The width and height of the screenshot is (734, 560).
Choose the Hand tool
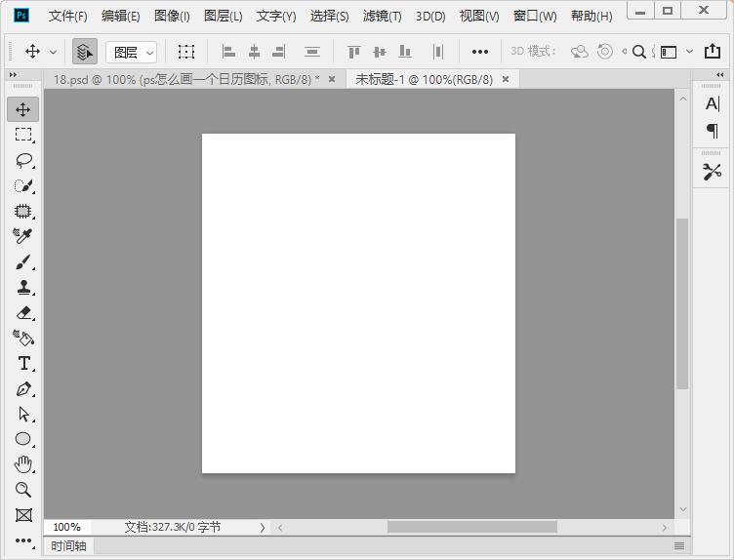tap(23, 464)
